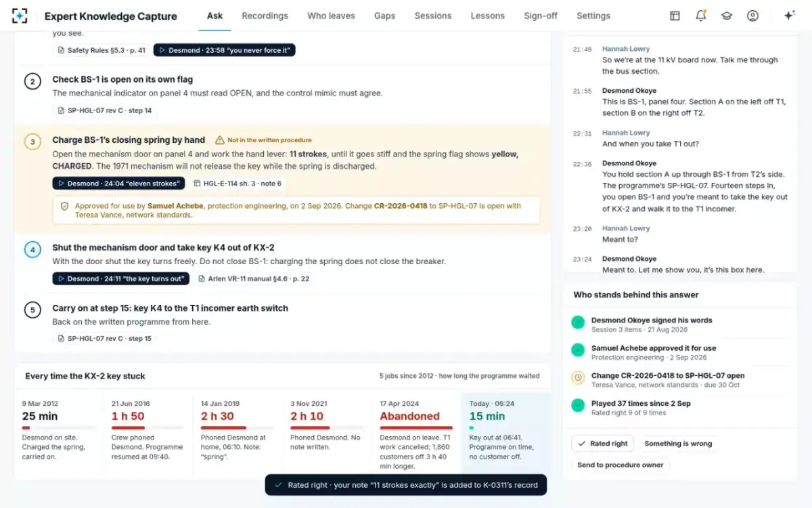Viewport: 812px width, 508px height.
Task: Click 'Who stands behind this answer' heading
Action: (636, 295)
